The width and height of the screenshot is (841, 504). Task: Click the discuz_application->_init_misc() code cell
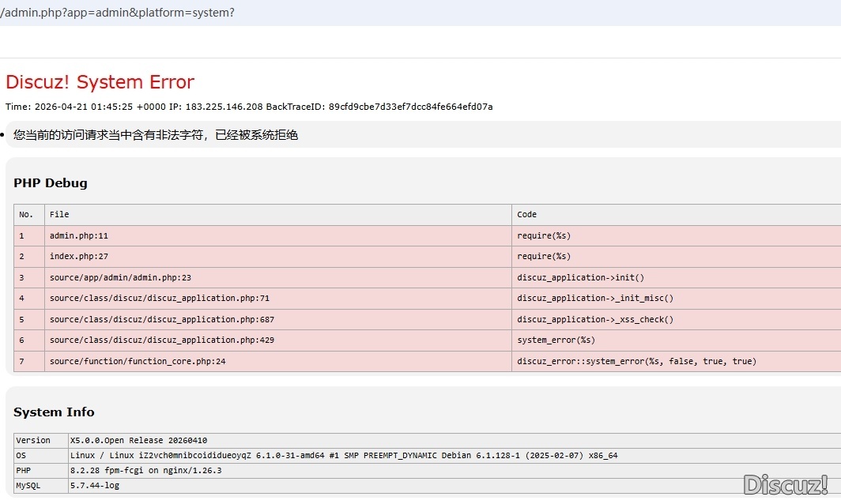[x=595, y=298]
